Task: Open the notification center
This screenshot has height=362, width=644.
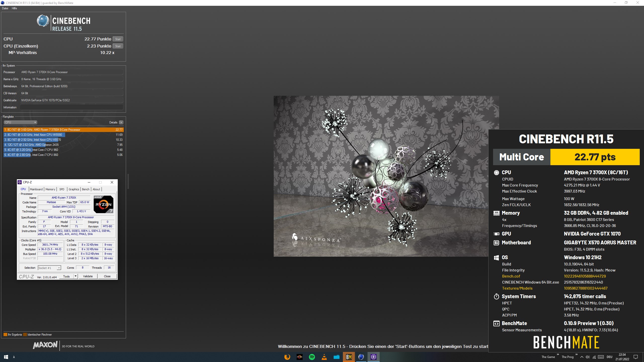Action: click(636, 357)
